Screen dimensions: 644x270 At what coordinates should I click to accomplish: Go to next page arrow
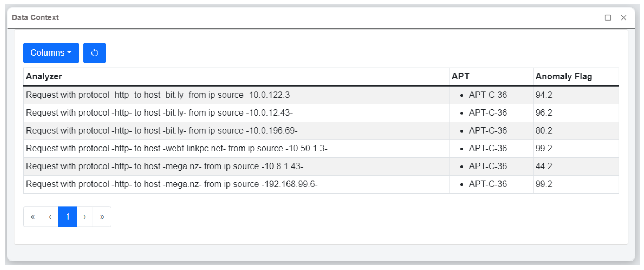pos(85,217)
